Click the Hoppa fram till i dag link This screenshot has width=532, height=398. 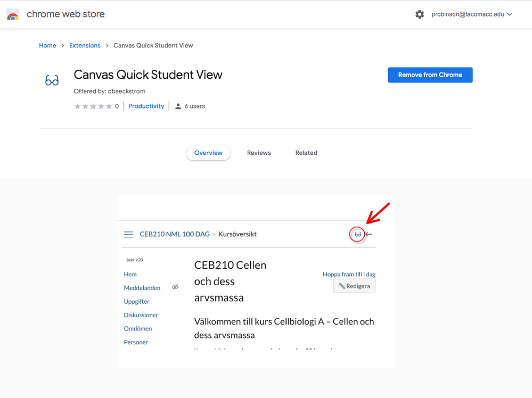(349, 275)
